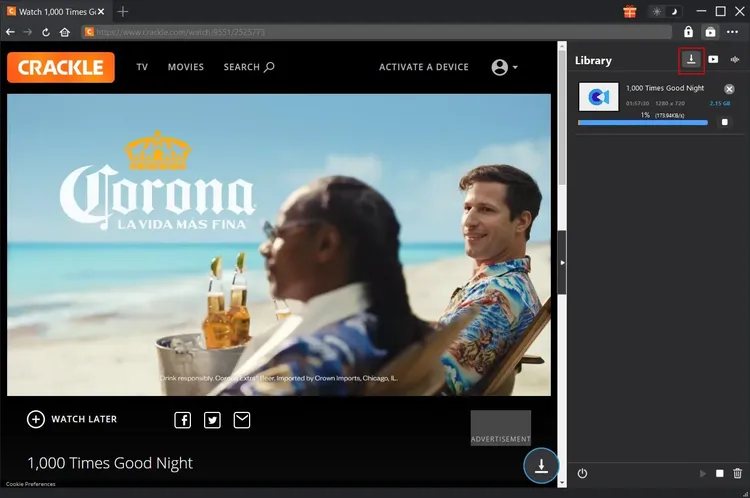Add movie to Watch Later
The width and height of the screenshot is (750, 498).
coord(72,419)
